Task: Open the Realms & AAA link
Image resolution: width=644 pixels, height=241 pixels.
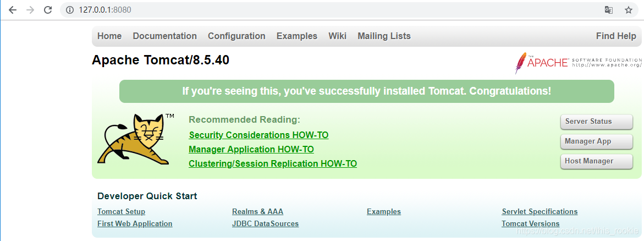Action: click(x=257, y=212)
